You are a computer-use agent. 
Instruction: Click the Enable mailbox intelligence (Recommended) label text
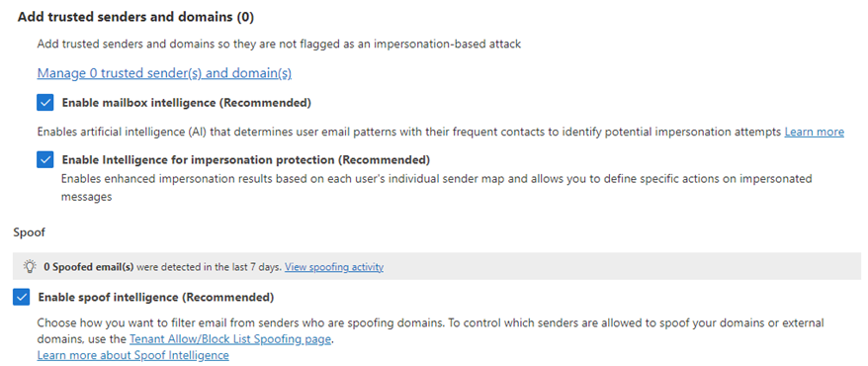click(x=187, y=103)
